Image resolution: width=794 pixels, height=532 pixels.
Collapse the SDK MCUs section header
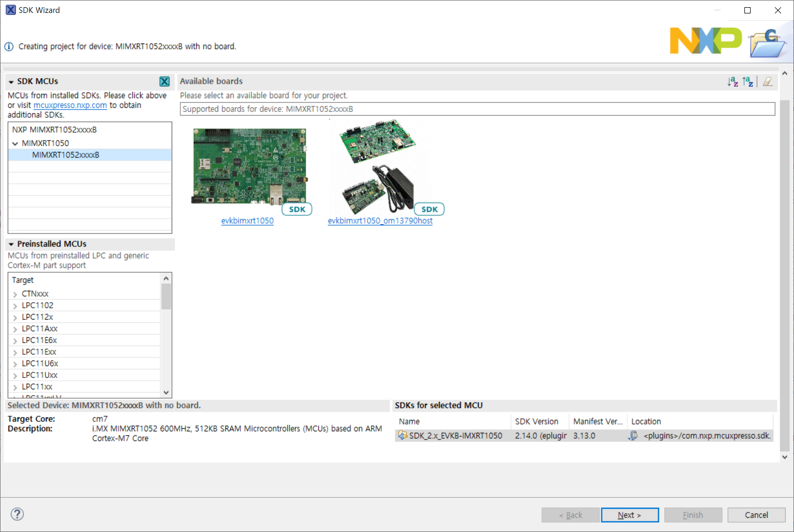point(11,81)
